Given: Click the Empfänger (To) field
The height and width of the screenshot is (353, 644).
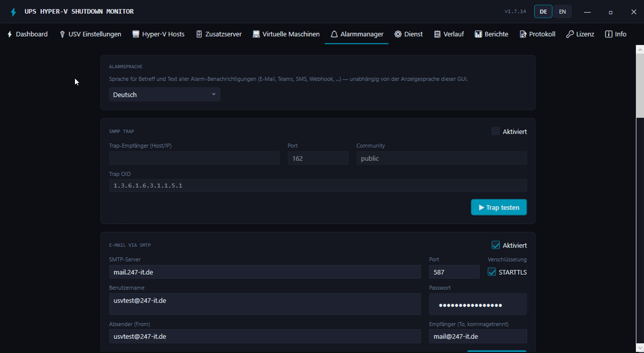Looking at the screenshot, I should [478, 336].
